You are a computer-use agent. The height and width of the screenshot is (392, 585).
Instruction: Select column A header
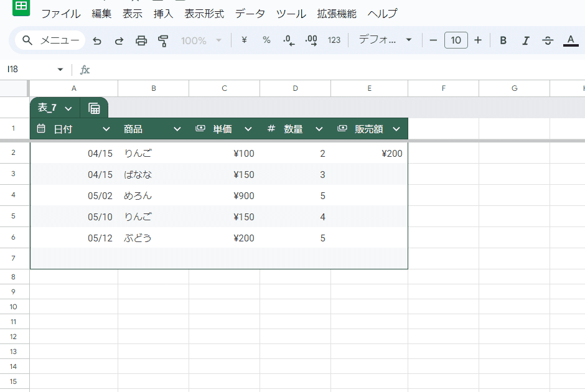click(x=74, y=88)
